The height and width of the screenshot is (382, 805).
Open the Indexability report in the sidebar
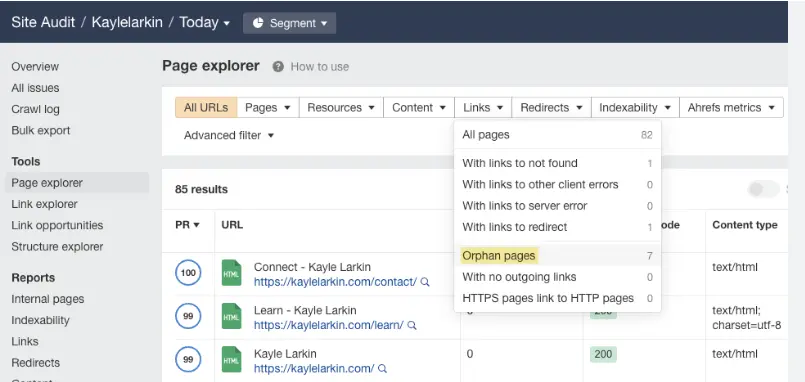coord(40,320)
